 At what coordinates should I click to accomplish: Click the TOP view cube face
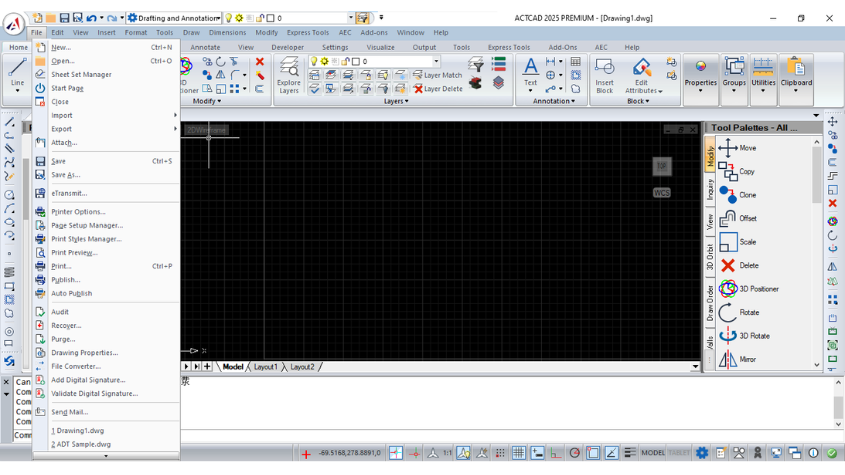[662, 166]
